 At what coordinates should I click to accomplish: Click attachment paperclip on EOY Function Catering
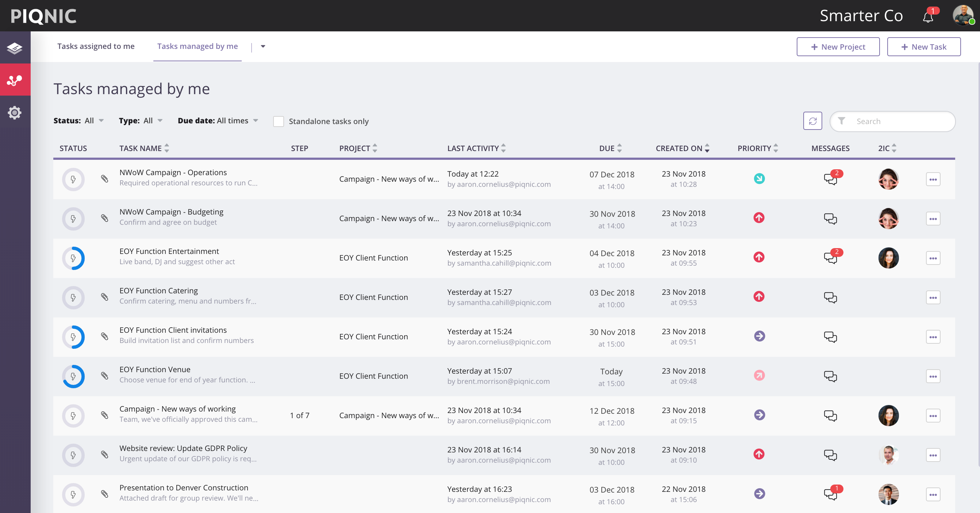(x=105, y=297)
